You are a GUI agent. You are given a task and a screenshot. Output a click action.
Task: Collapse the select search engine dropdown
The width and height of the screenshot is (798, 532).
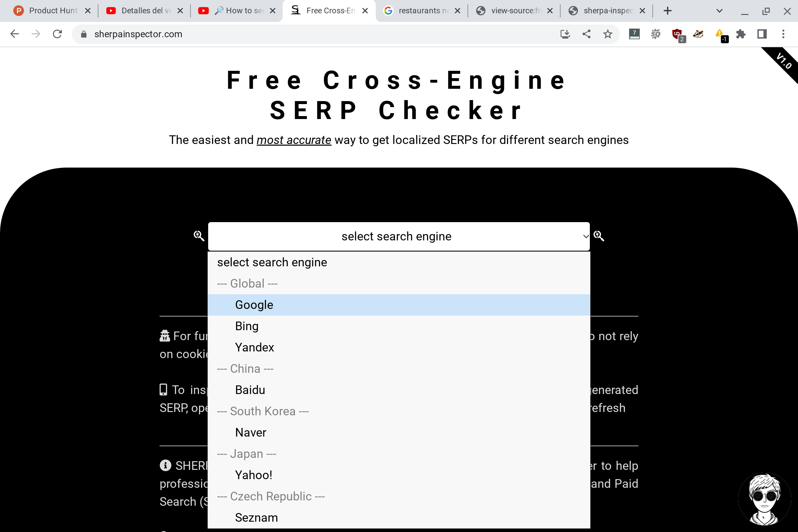399,236
